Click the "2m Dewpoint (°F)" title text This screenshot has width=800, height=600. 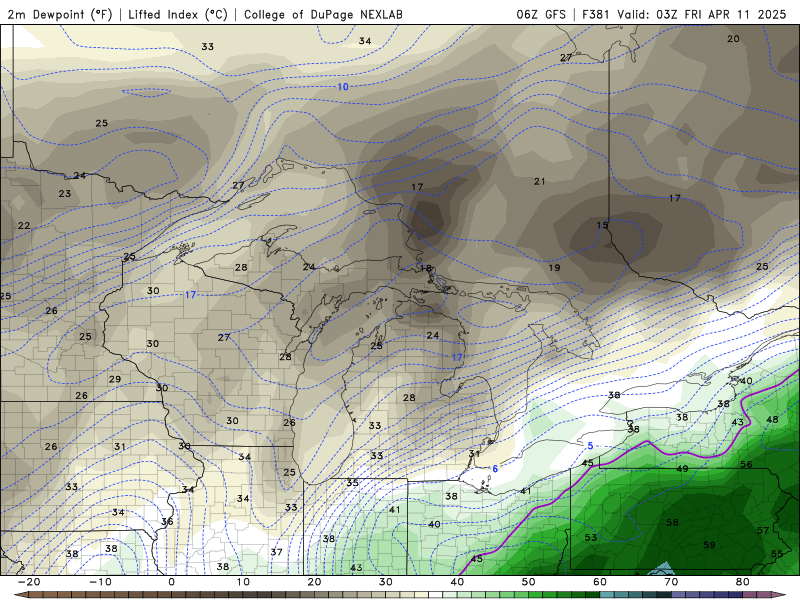[x=59, y=14]
